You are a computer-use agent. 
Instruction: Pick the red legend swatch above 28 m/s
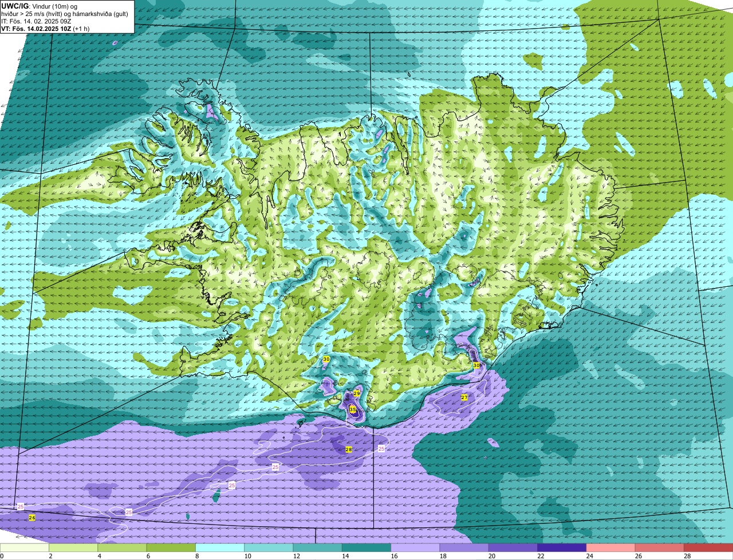pos(708,547)
